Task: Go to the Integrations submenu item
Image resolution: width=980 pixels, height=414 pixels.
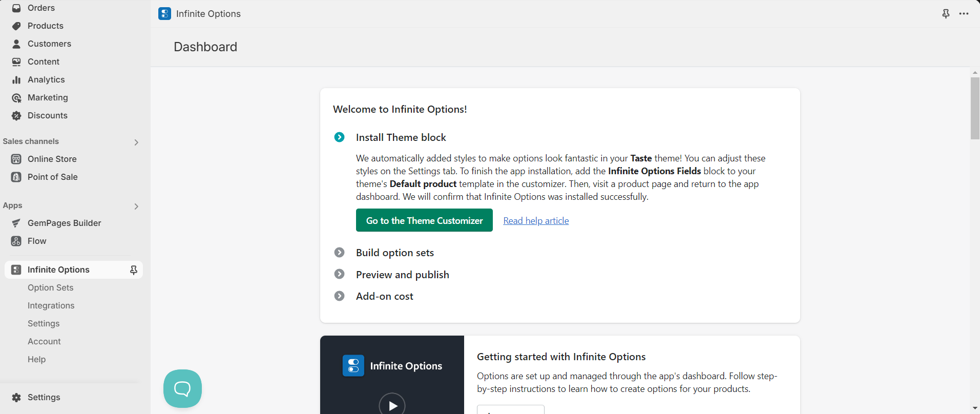Action: pos(51,306)
